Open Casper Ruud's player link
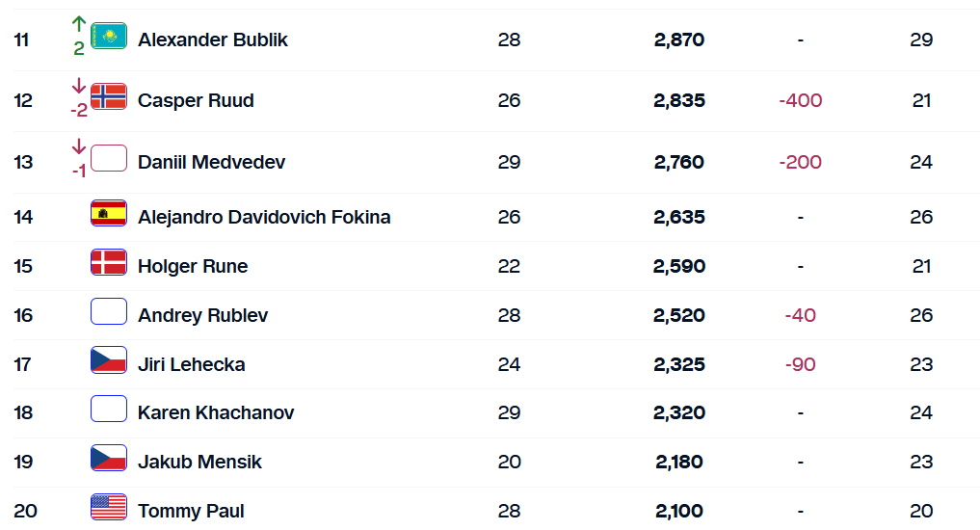 click(196, 100)
